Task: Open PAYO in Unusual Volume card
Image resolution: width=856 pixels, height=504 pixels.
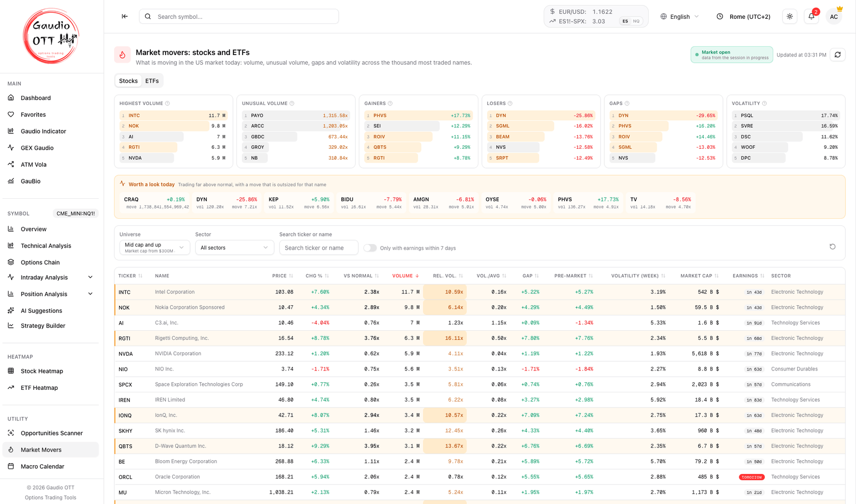Action: click(296, 116)
